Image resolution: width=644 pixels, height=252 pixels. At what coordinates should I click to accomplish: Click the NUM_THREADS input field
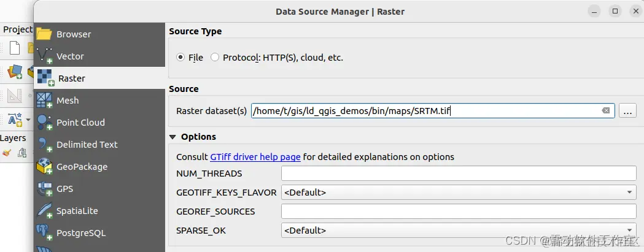(x=458, y=174)
